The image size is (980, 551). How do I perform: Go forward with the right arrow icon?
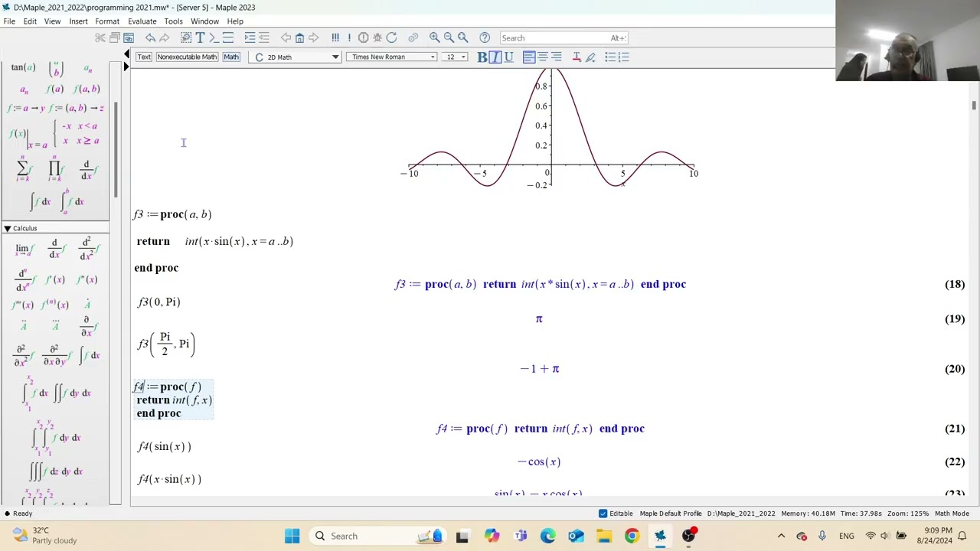coord(313,37)
